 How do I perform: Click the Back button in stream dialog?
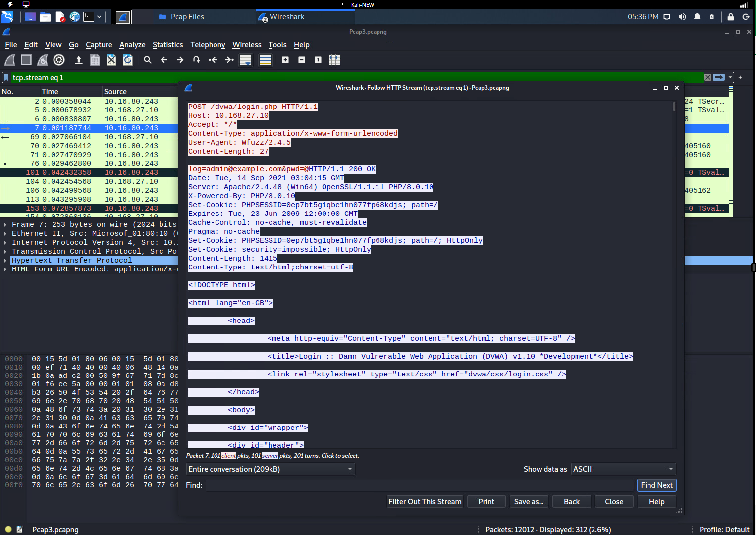click(571, 502)
